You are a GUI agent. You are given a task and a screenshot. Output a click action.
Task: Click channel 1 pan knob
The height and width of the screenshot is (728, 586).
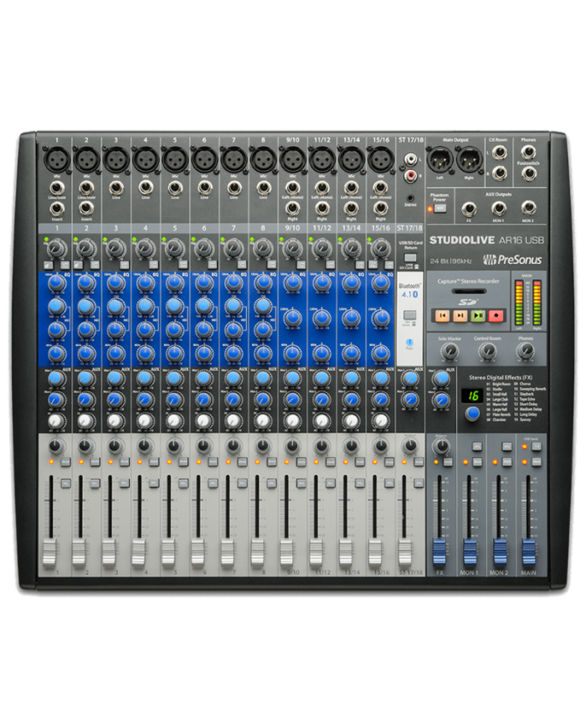click(x=54, y=447)
